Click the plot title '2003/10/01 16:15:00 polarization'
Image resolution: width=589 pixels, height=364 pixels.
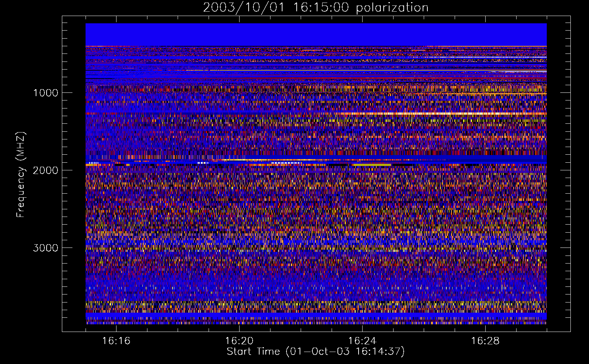316,7
